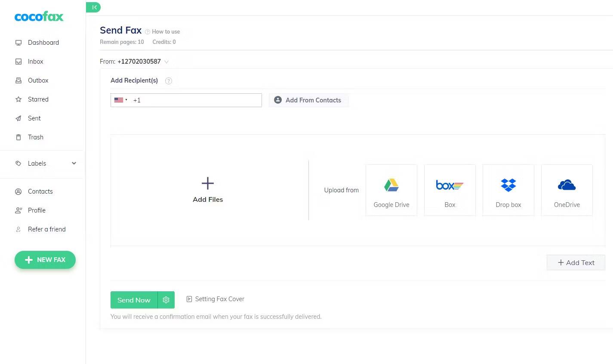Open the From number dropdown
This screenshot has height=364, width=613.
point(166,62)
